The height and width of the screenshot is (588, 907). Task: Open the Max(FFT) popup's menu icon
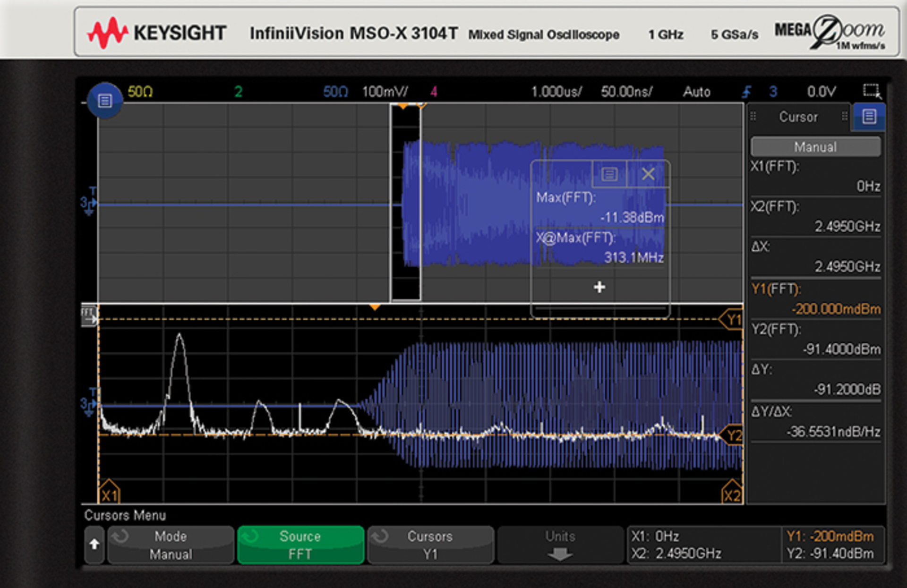(x=609, y=174)
